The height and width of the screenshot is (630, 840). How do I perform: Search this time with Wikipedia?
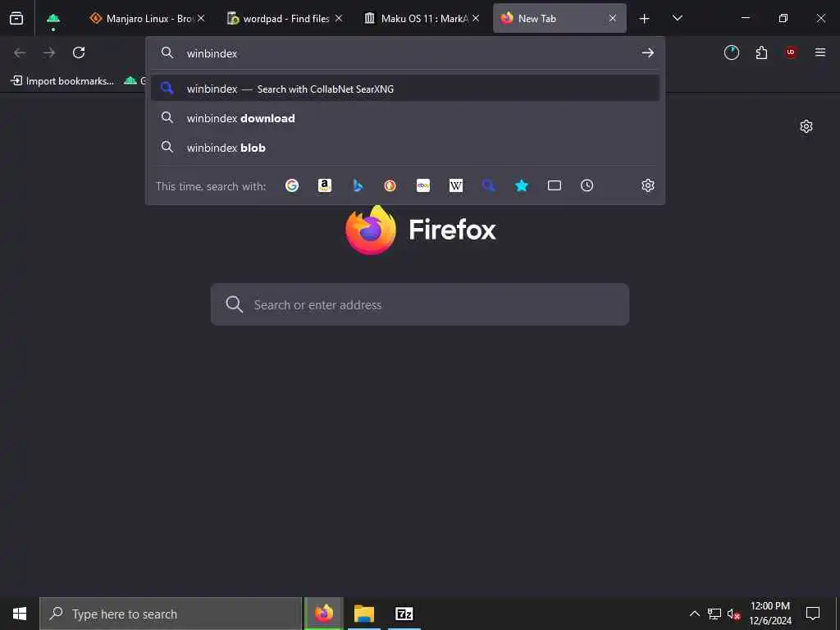(x=456, y=185)
